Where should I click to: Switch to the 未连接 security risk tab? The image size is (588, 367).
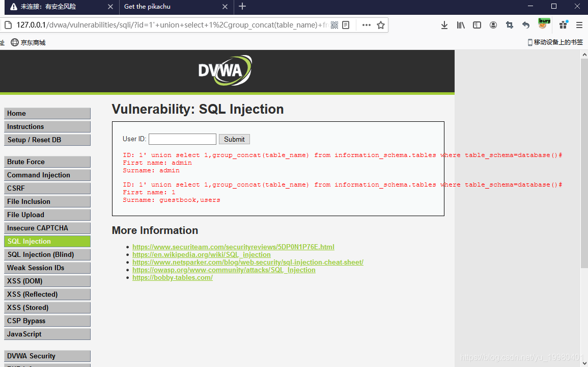point(62,7)
